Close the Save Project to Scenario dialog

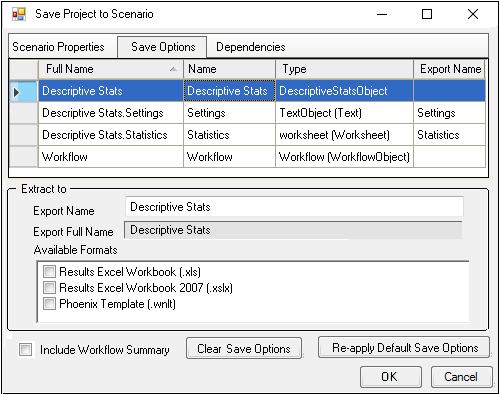(473, 14)
